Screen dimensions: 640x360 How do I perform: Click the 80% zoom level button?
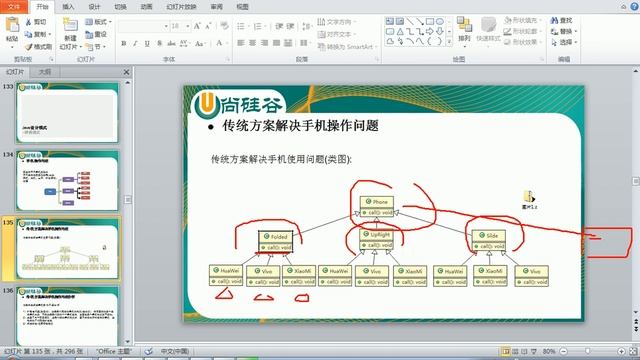549,351
